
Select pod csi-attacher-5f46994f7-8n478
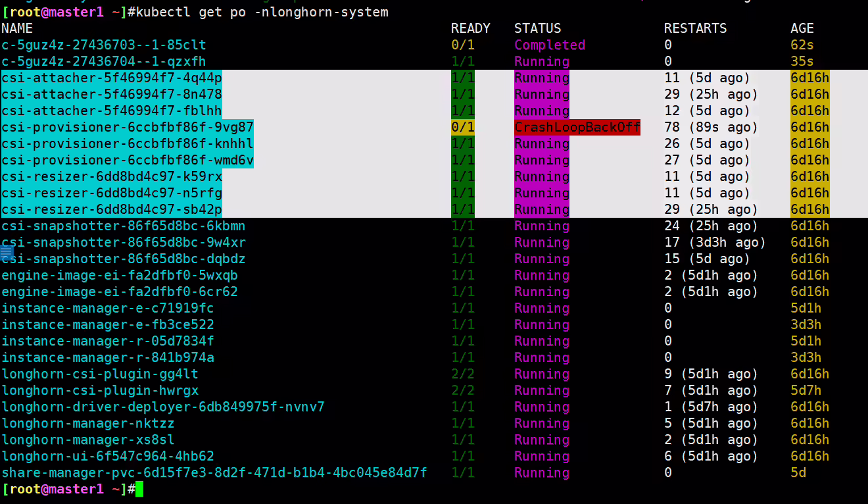coord(112,94)
